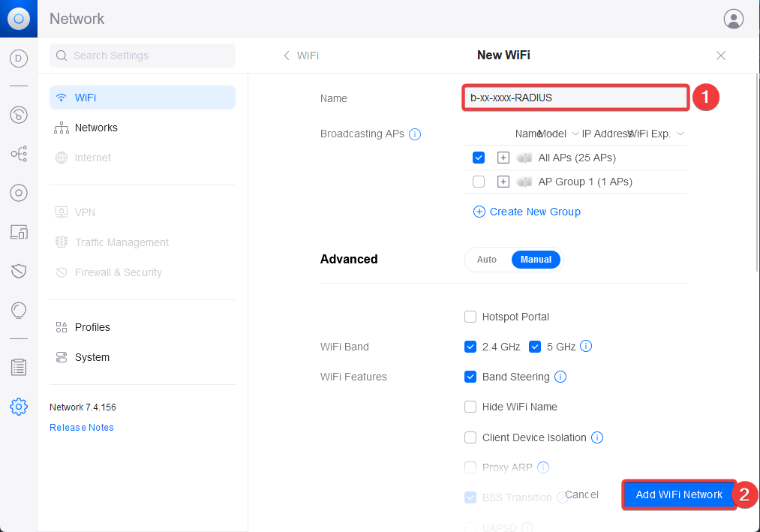Open the Security shield icon in sidebar
The image size is (760, 532).
click(x=19, y=271)
